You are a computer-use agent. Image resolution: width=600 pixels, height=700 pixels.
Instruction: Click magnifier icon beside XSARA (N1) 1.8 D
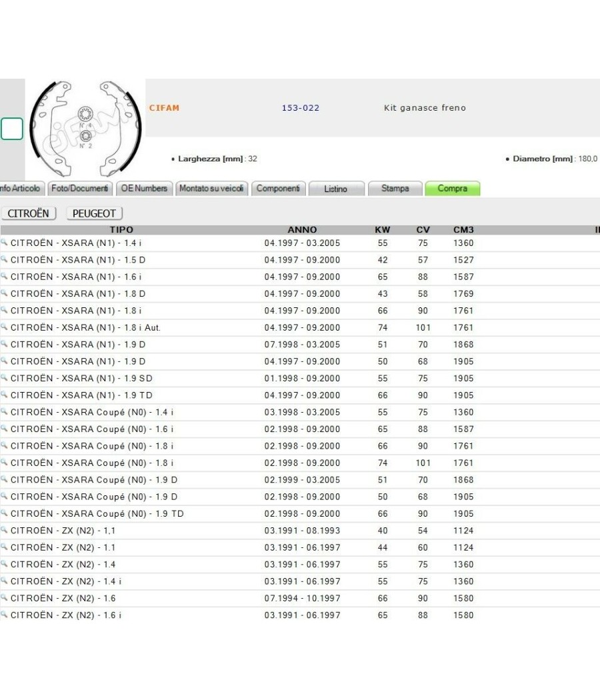pos(4,293)
